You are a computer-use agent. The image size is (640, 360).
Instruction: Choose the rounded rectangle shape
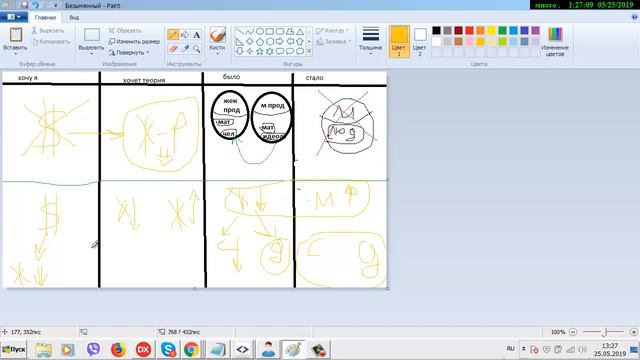click(x=280, y=31)
